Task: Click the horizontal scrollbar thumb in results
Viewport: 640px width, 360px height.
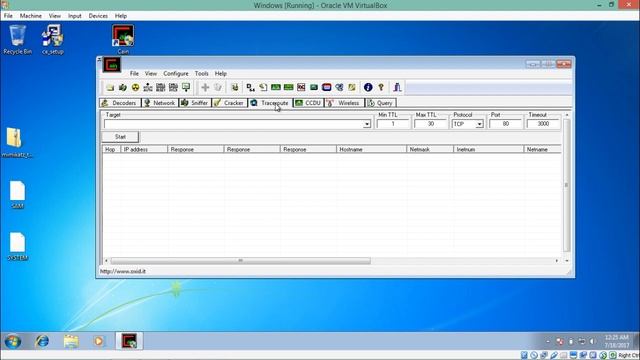Action: 240,260
